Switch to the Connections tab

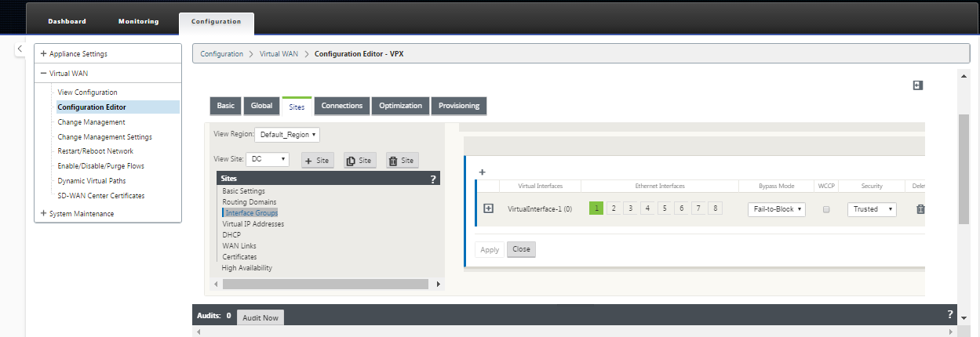click(x=342, y=106)
